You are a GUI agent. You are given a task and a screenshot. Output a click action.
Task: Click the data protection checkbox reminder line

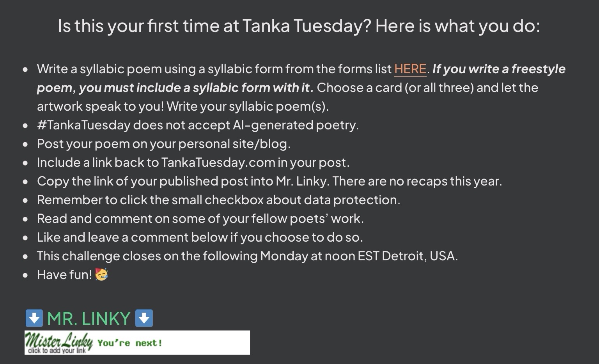[218, 200]
